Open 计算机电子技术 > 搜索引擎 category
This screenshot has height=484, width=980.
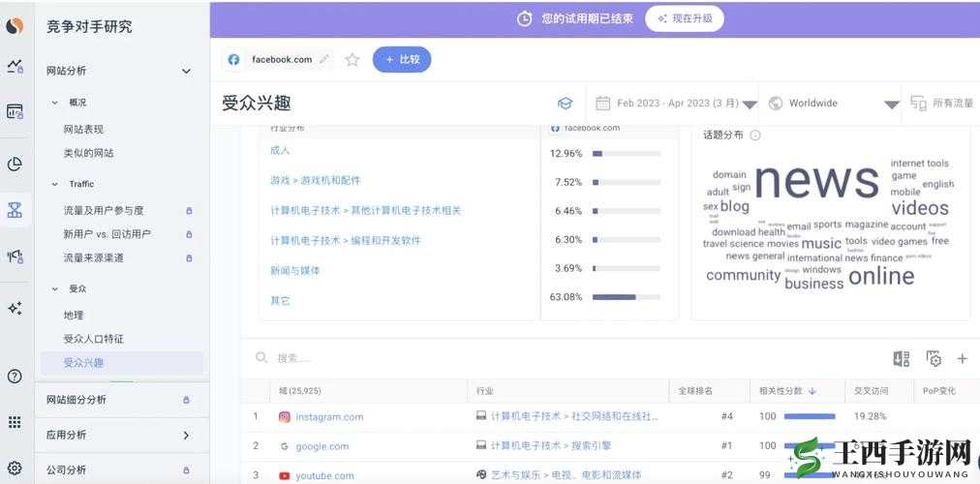point(551,446)
